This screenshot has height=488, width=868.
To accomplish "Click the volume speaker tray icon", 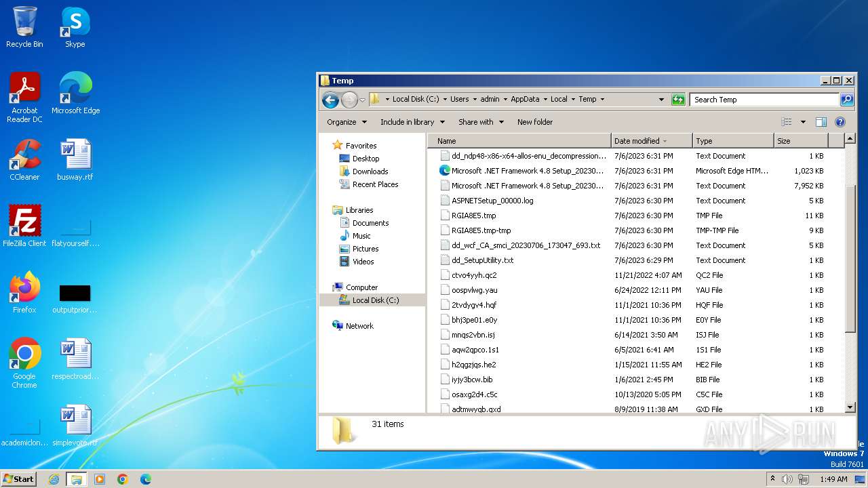I will click(787, 479).
